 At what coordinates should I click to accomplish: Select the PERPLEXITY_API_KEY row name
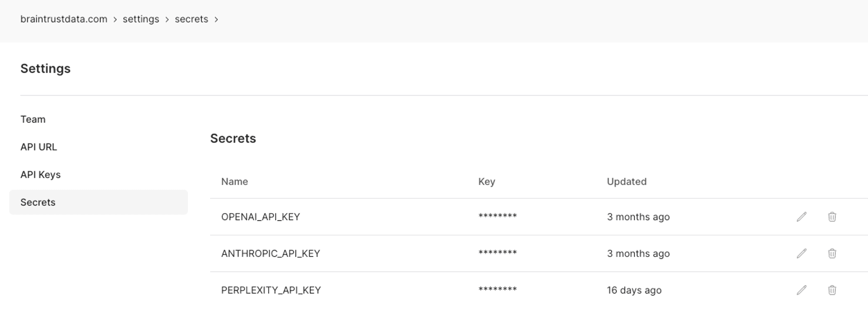pos(271,290)
